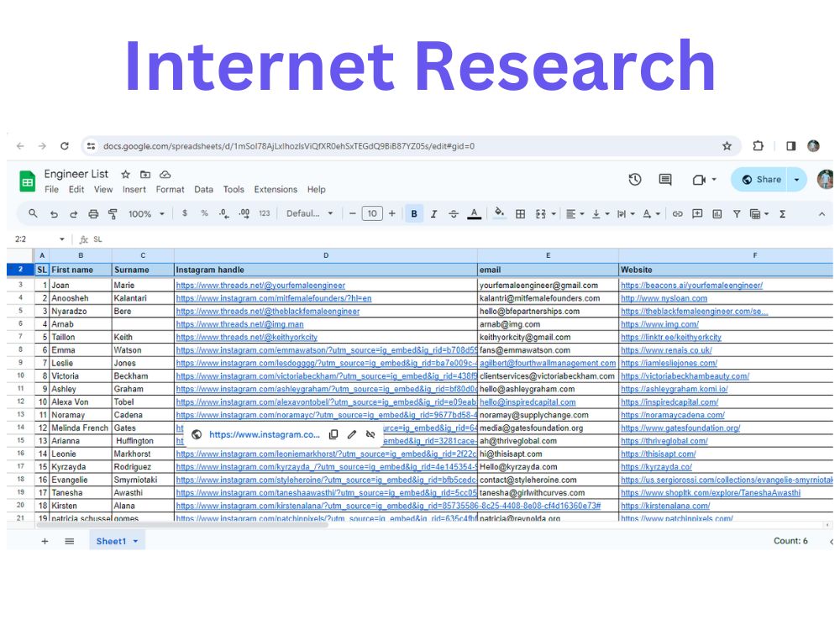
Task: Format as percent
Action: tap(204, 213)
